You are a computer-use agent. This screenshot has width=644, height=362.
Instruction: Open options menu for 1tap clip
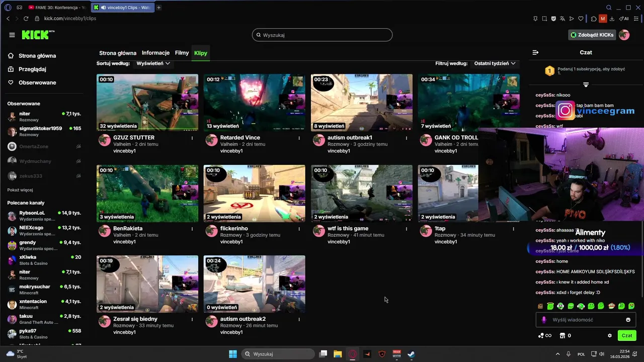(514, 229)
